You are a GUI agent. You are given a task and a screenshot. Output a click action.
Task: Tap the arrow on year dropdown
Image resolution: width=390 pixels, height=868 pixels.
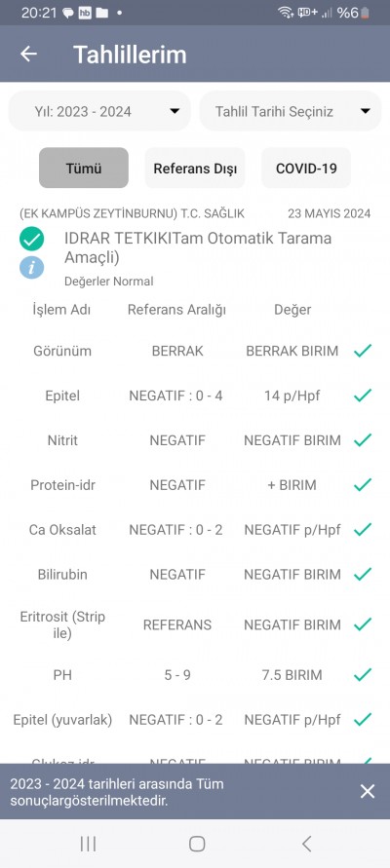(175, 111)
